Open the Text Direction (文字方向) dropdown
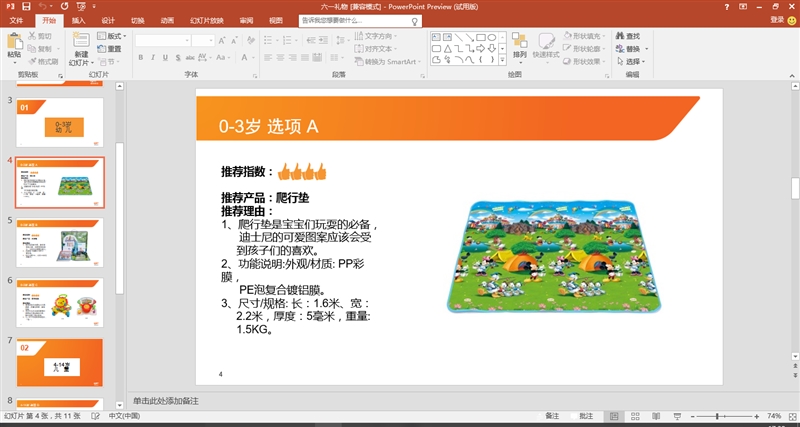800x427 pixels. coord(375,36)
